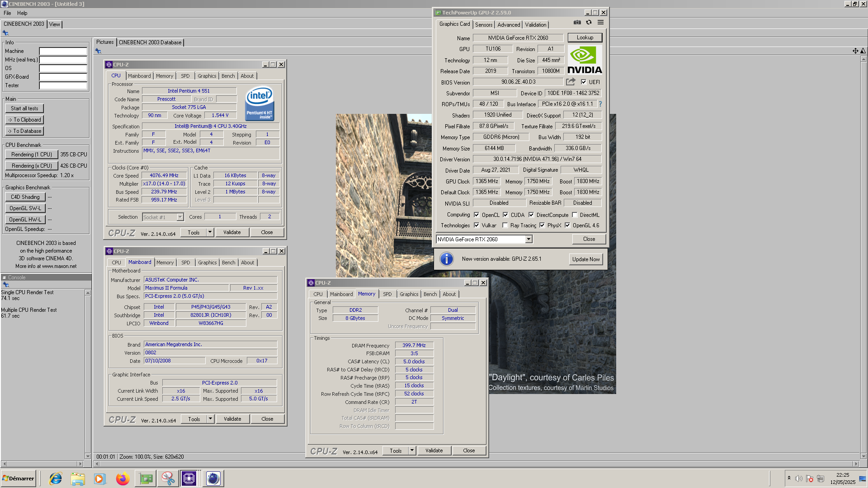Click the Démarrer start button
Image resolution: width=868 pixels, height=488 pixels.
pyautogui.click(x=18, y=479)
